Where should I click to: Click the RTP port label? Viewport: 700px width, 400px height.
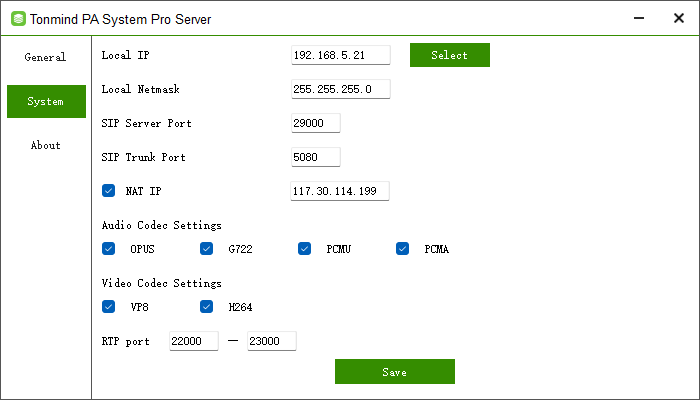125,341
